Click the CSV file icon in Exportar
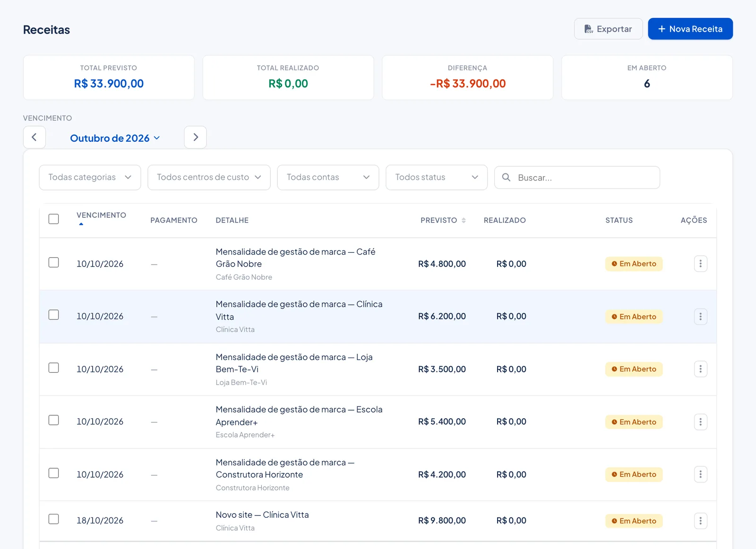This screenshot has height=549, width=756. point(589,29)
